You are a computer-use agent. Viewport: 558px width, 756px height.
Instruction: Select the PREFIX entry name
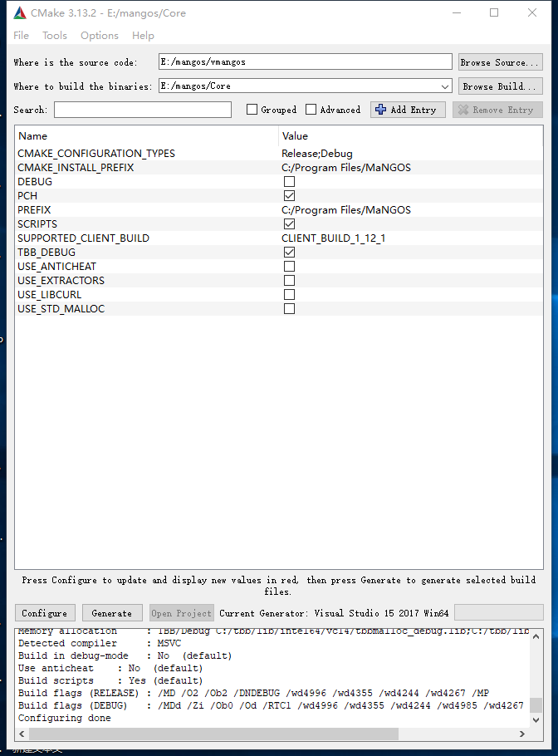34,210
